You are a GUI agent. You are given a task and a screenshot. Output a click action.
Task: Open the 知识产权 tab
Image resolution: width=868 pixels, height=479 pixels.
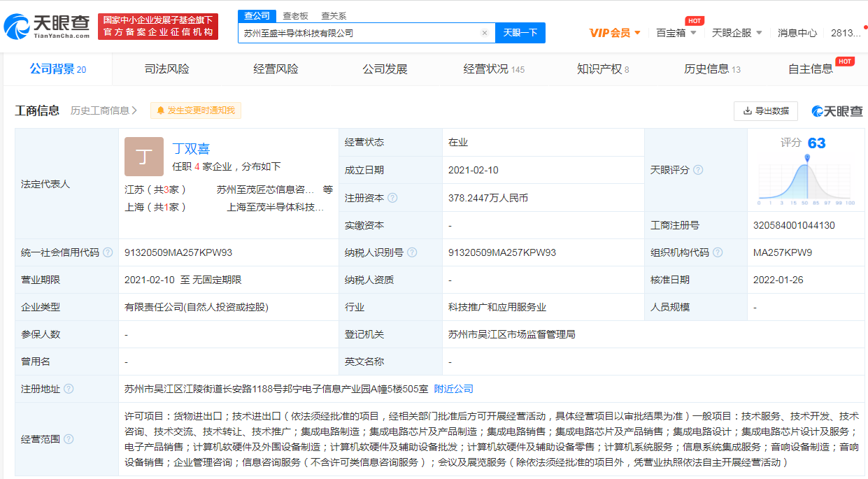click(602, 69)
